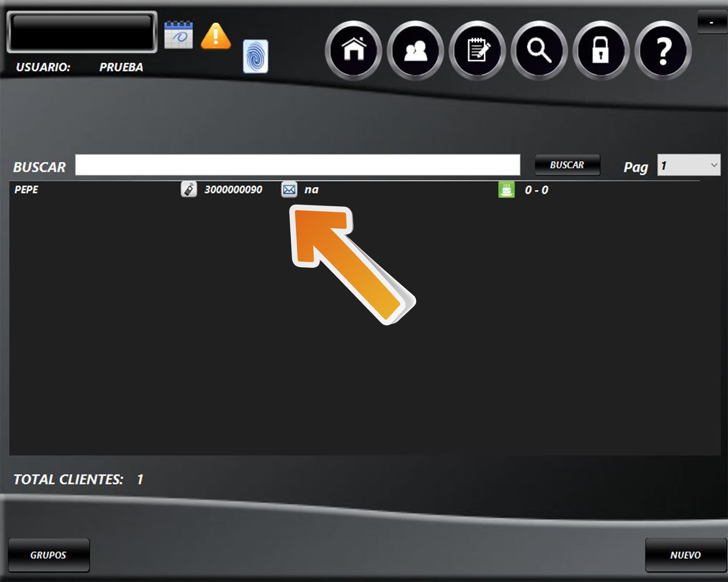The width and height of the screenshot is (728, 582).
Task: Click the home icon button
Action: (353, 50)
